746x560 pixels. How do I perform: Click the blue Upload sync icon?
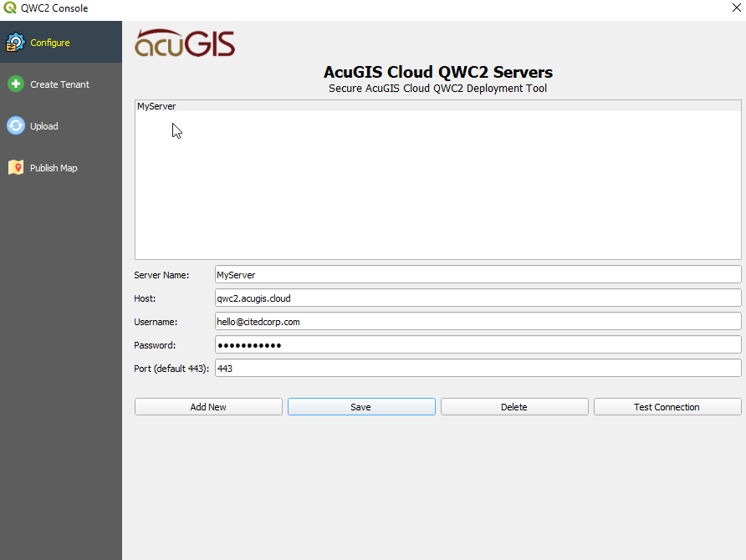pyautogui.click(x=15, y=126)
